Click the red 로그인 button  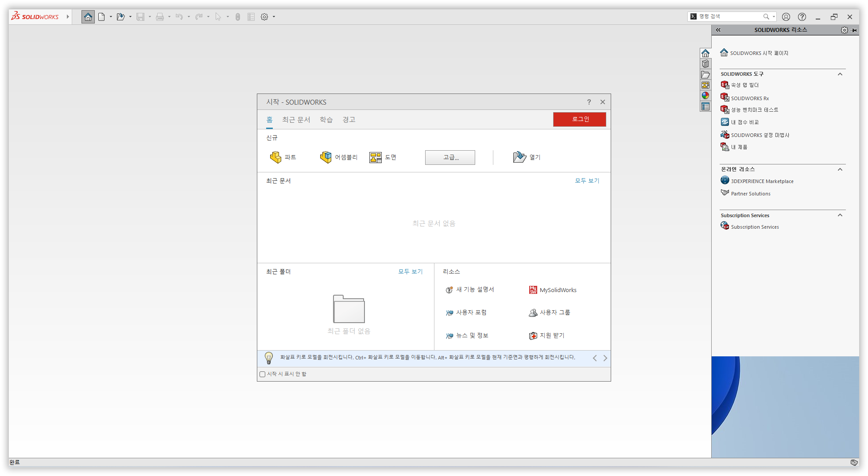pyautogui.click(x=580, y=119)
